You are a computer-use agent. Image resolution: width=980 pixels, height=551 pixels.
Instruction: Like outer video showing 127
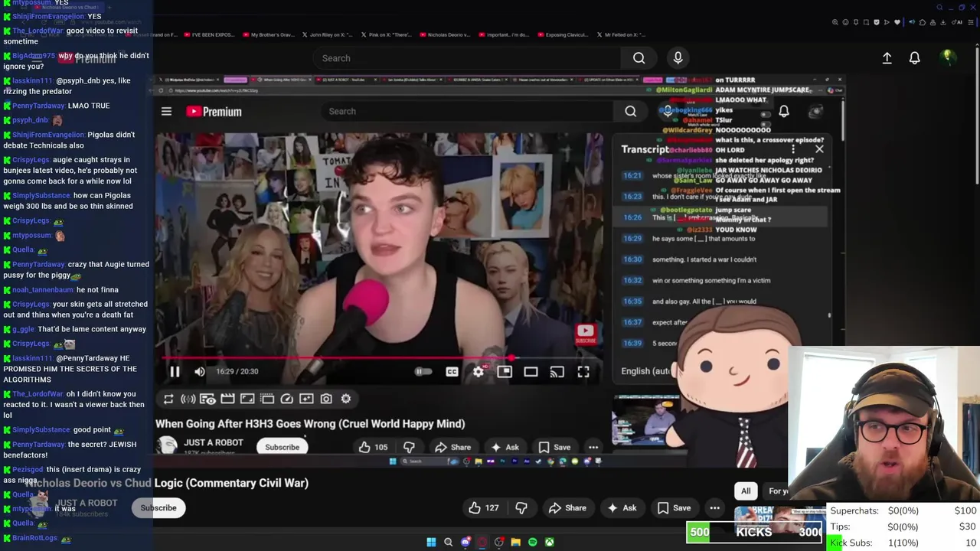(484, 508)
